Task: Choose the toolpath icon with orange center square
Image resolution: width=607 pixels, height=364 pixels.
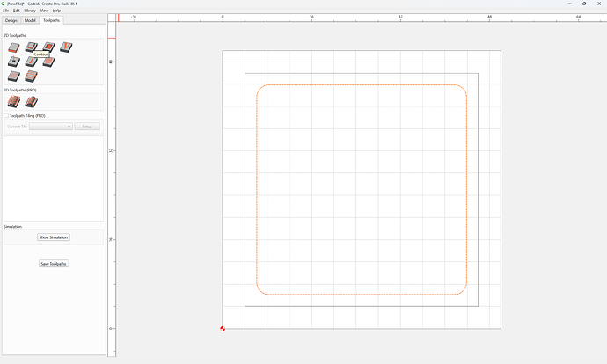Action: pos(48,47)
